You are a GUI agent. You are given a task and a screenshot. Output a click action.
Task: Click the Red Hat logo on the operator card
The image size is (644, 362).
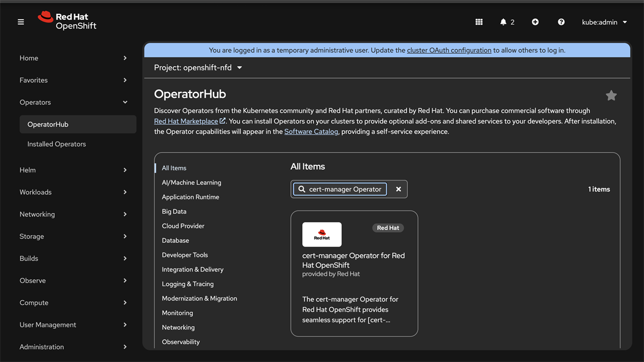[322, 234]
